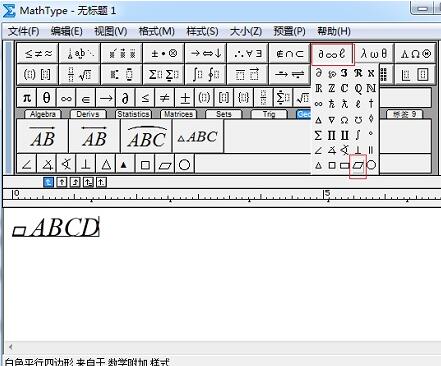The width and height of the screenshot is (441, 366).
Task: Open the fraction and radical templates palette
Action: 80,74
